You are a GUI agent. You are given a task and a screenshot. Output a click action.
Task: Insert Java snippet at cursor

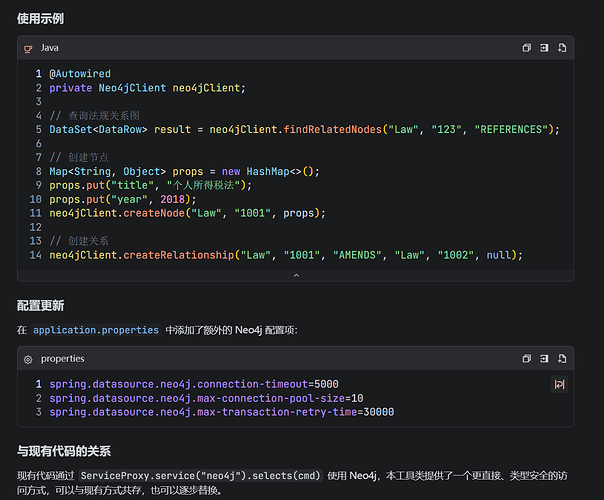(x=544, y=48)
